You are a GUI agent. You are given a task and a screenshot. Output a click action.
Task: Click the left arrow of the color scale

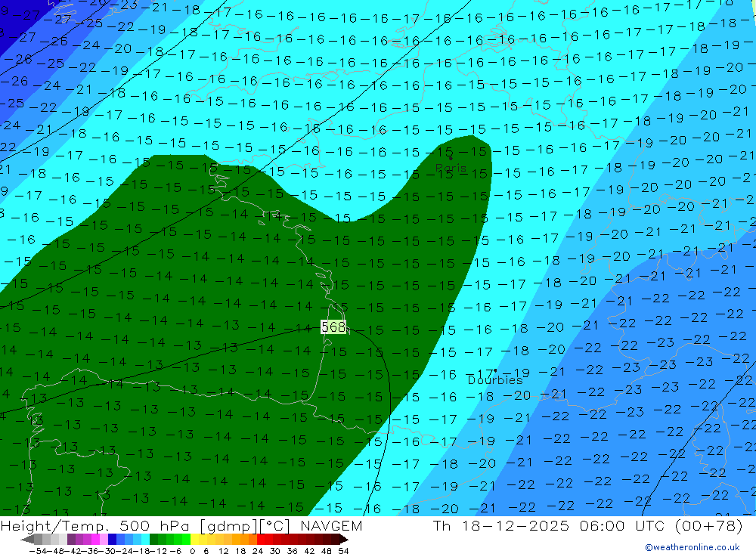(26, 540)
